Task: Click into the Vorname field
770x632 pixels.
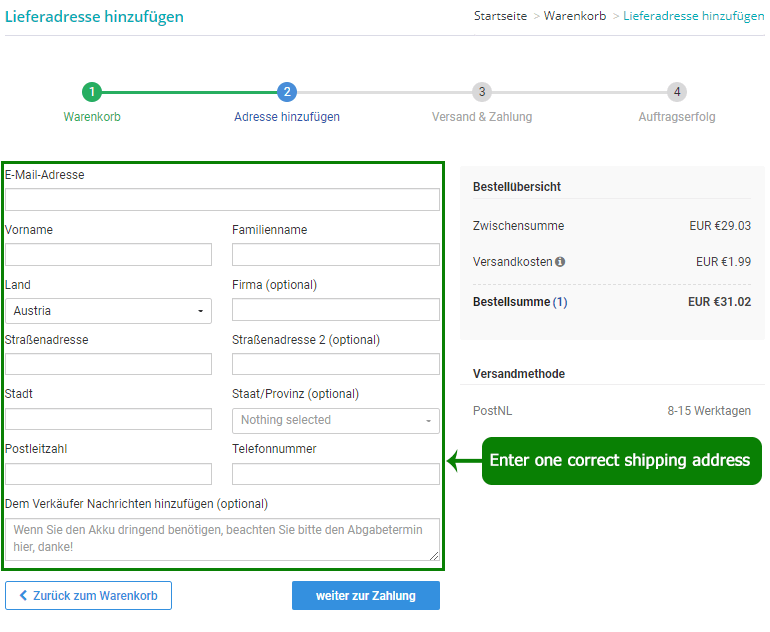Action: (108, 255)
